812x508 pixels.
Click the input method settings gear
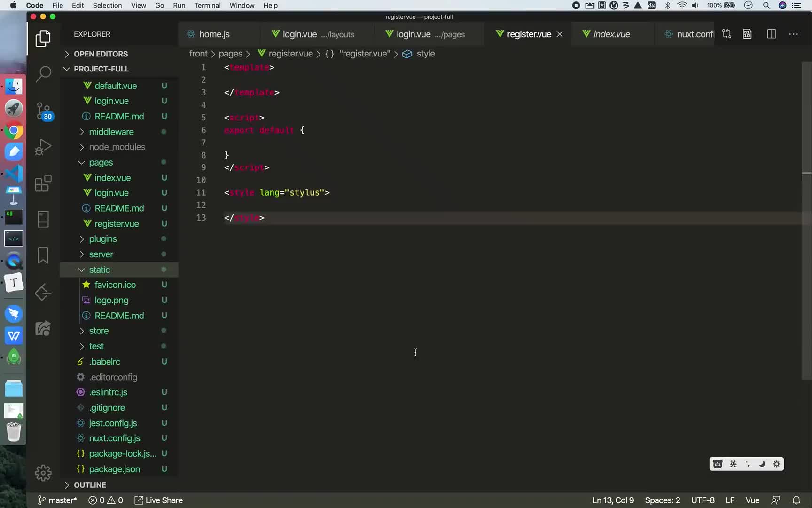click(x=777, y=464)
